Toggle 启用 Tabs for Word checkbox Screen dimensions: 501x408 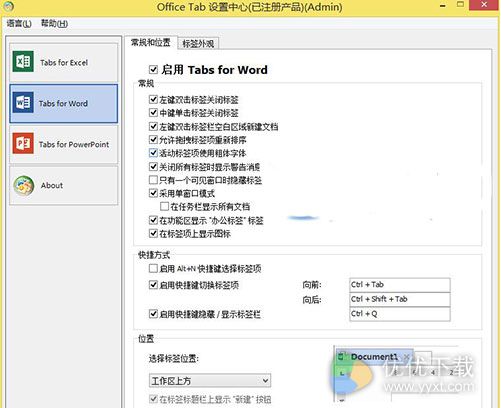click(x=153, y=70)
